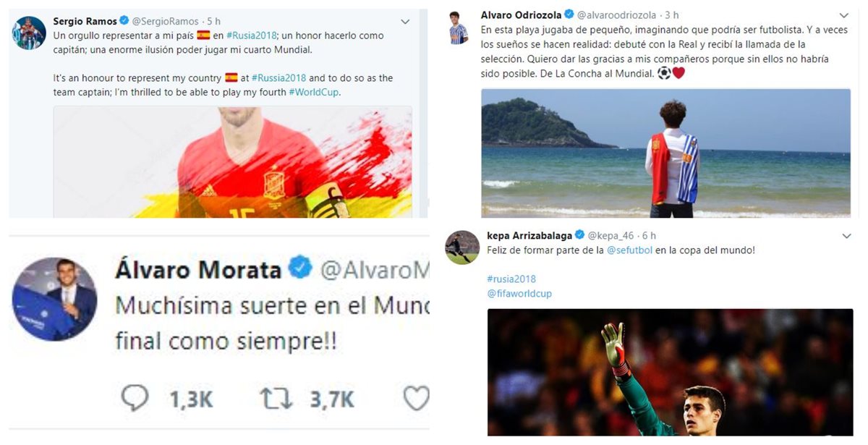Expand options chevron on Sergio Ramos tweet
The image size is (868, 445).
point(405,22)
